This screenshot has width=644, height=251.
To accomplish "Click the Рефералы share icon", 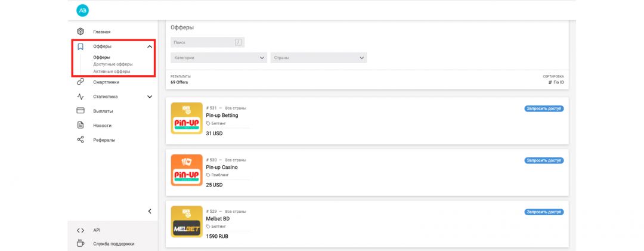I will pos(80,140).
